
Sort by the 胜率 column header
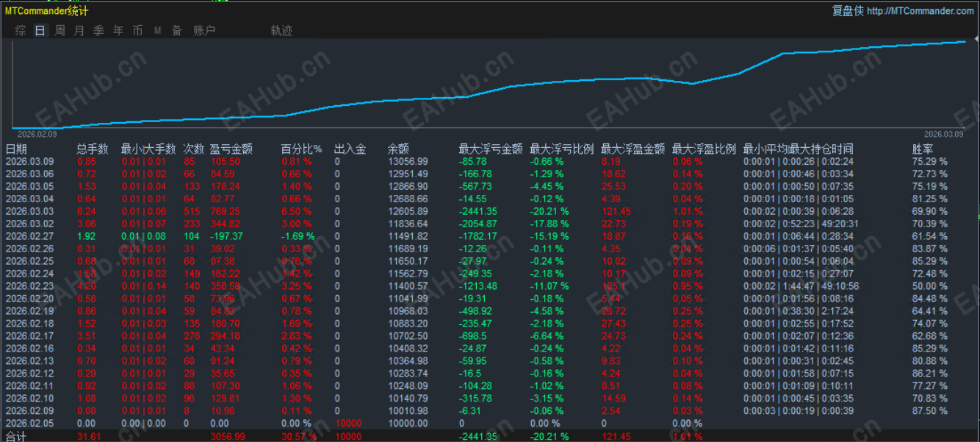[923, 149]
